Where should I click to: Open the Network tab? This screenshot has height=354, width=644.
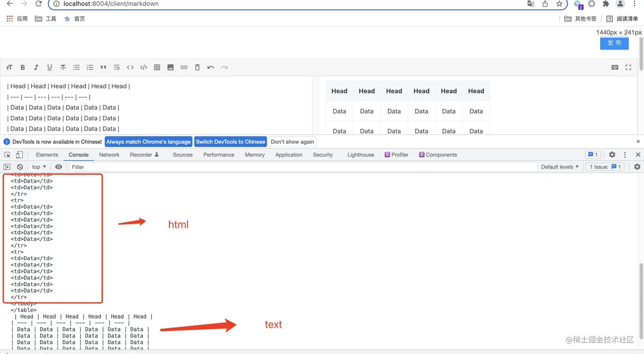(x=109, y=155)
